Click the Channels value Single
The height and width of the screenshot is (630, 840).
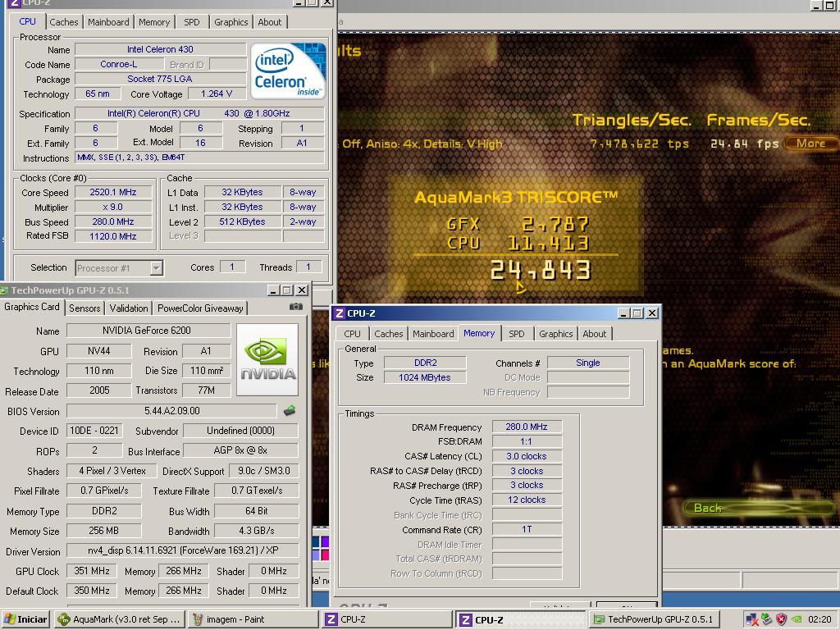587,363
